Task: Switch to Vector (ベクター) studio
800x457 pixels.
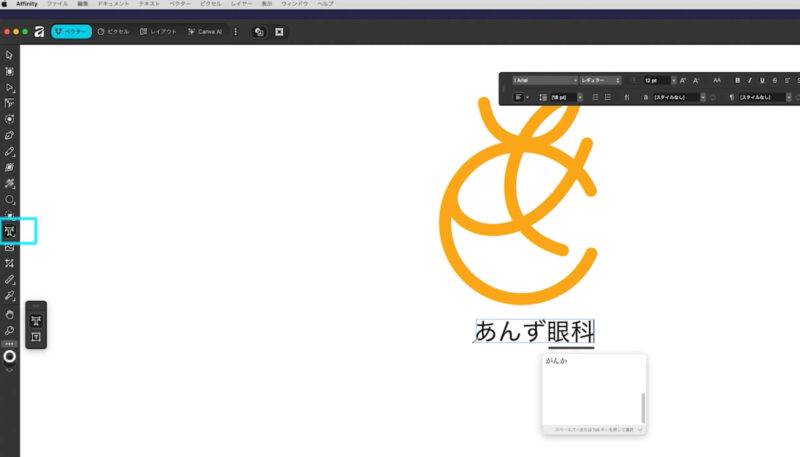Action: (71, 32)
